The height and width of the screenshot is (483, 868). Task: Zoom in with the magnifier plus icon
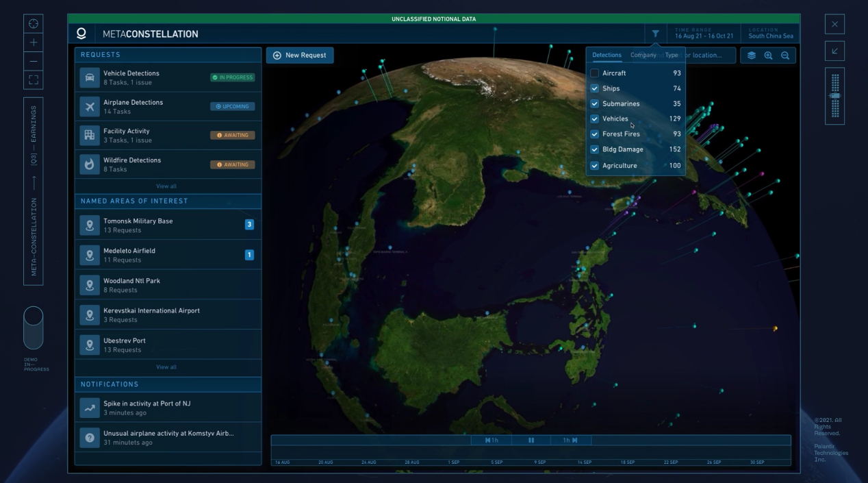point(768,55)
